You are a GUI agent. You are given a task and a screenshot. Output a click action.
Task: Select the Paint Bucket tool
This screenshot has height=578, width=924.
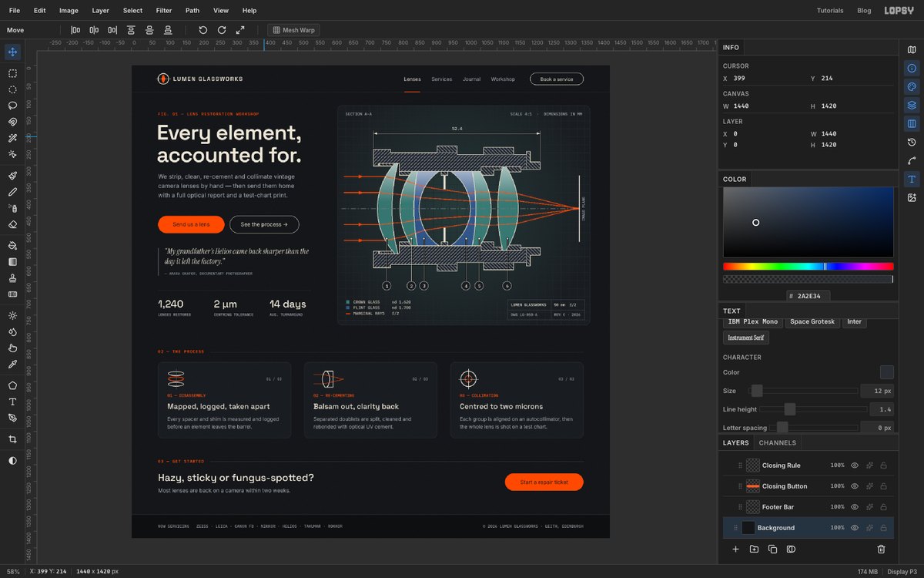pyautogui.click(x=12, y=245)
